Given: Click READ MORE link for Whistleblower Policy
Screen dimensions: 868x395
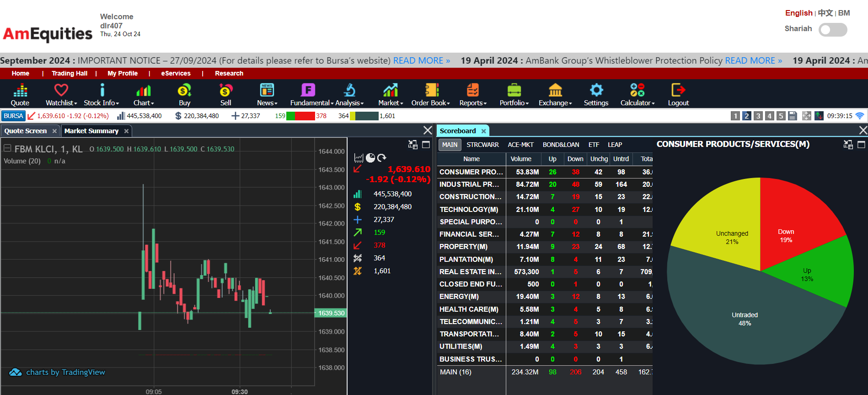Looking at the screenshot, I should [x=753, y=60].
